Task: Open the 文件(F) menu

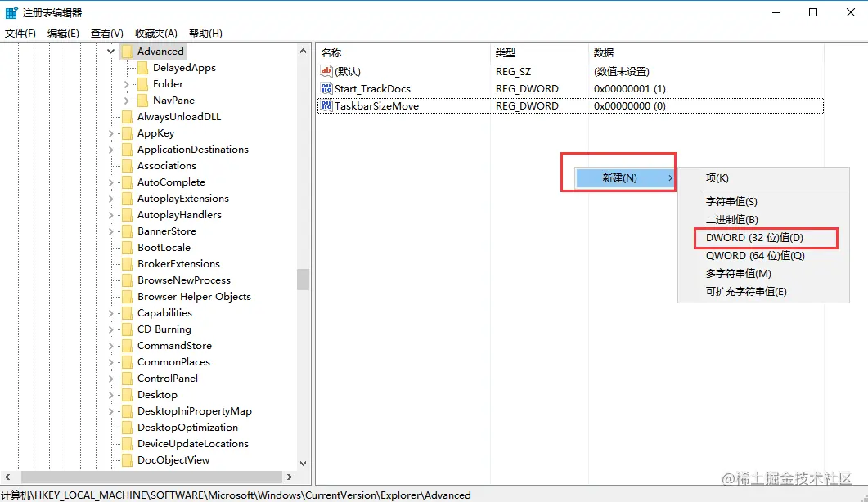Action: click(x=20, y=34)
